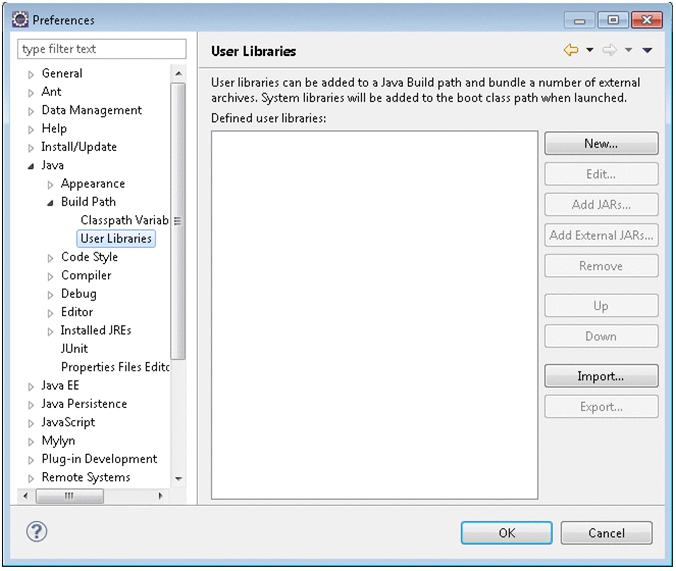
Task: Click the Preferences window title icon
Action: [x=20, y=20]
